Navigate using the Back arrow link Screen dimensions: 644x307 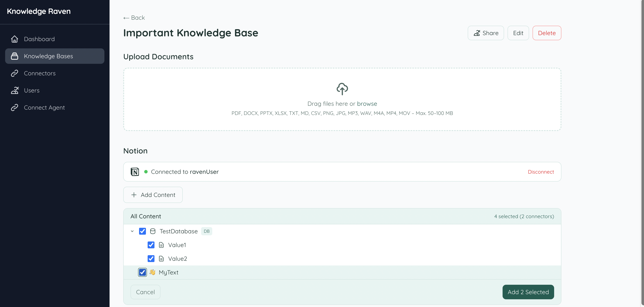[134, 18]
